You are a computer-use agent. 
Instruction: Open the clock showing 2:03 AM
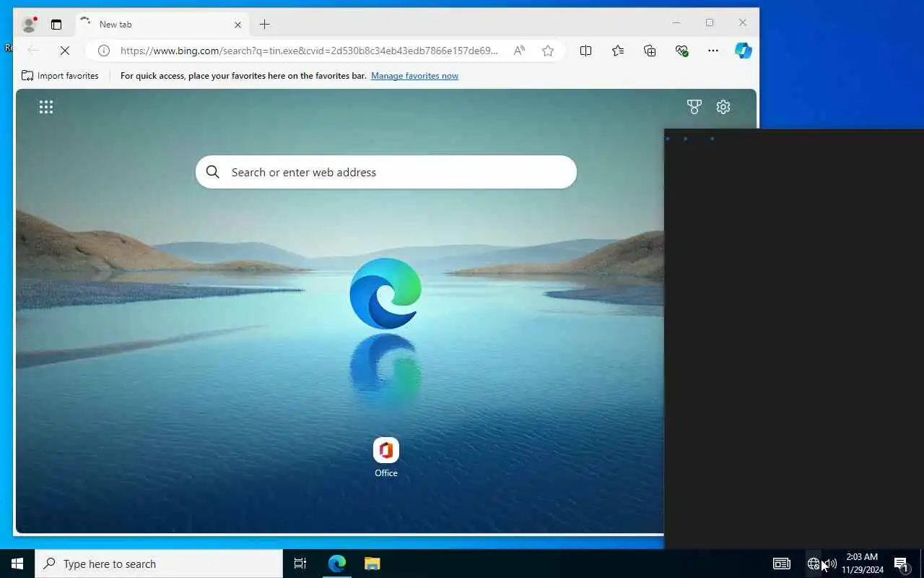coord(863,564)
